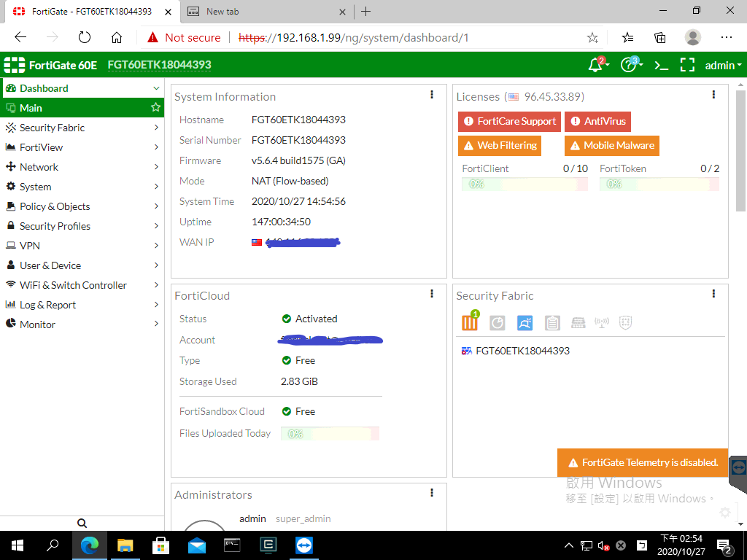747x560 pixels.
Task: Click the FortiGate fabric device icon
Action: [x=470, y=322]
